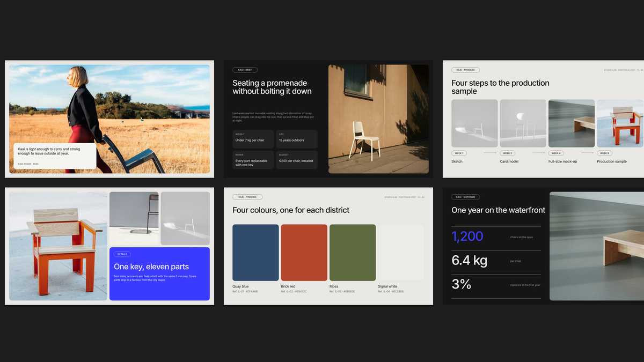644x362 pixels.
Task: Click the REPAIR card 'Every part replaceable'
Action: 253,160
